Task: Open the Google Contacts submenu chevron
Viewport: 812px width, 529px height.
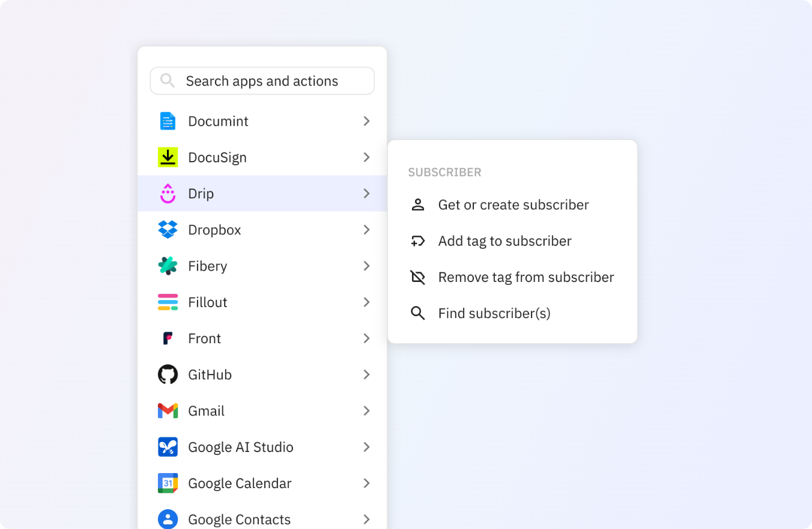Action: coord(366,519)
